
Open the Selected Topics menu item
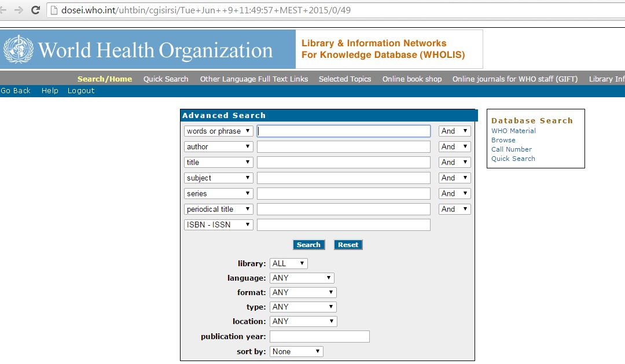[345, 79]
